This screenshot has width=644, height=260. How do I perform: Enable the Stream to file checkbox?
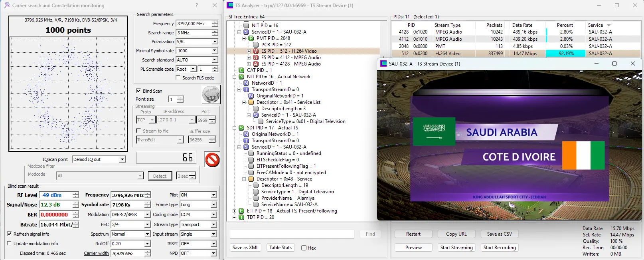click(138, 131)
